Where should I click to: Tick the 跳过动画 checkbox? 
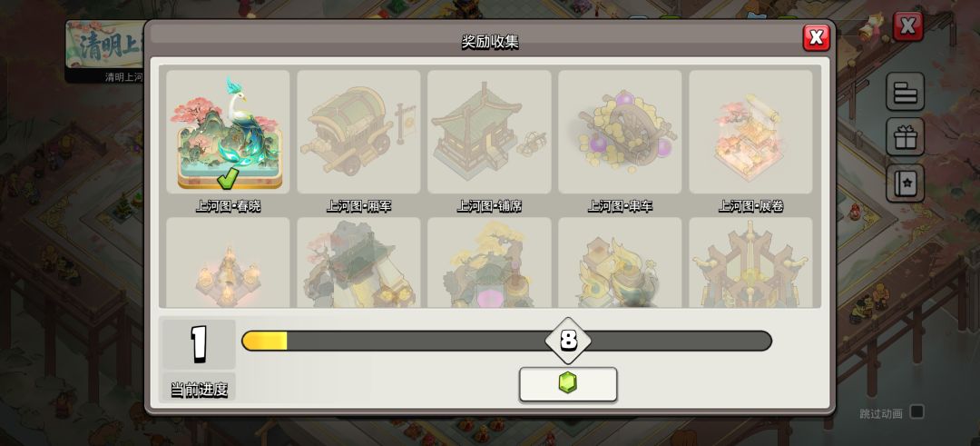coord(916,412)
